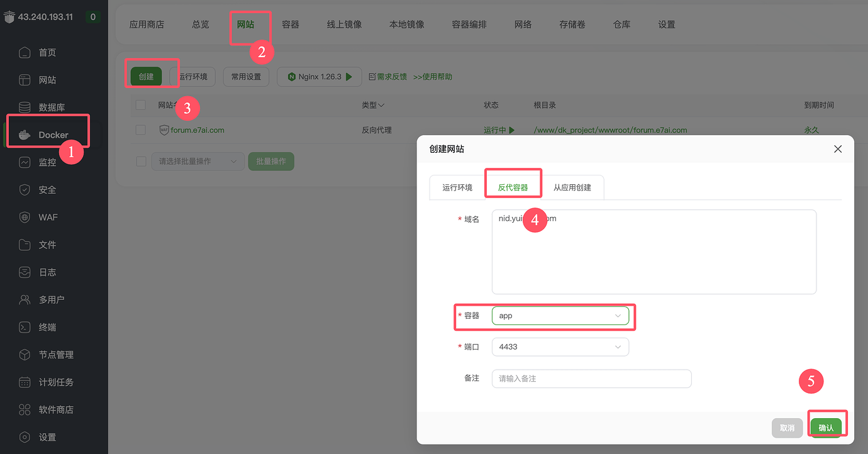Open the 仓库 tab
The width and height of the screenshot is (868, 454).
622,25
